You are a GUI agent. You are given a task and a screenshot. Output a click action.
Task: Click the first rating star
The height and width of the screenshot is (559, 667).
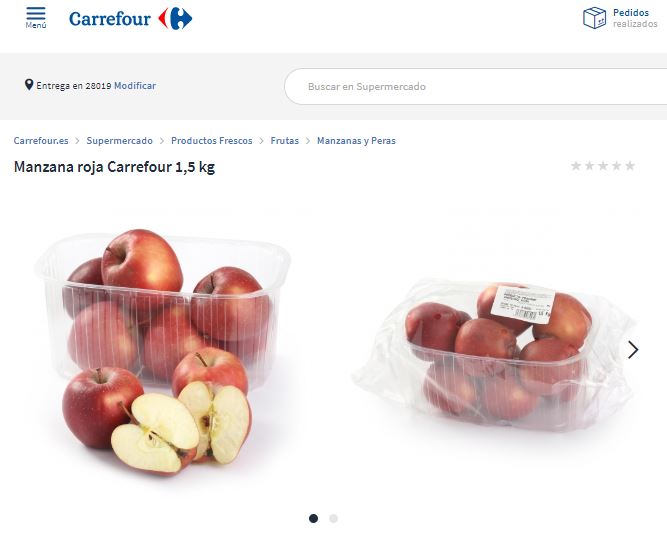tap(576, 165)
